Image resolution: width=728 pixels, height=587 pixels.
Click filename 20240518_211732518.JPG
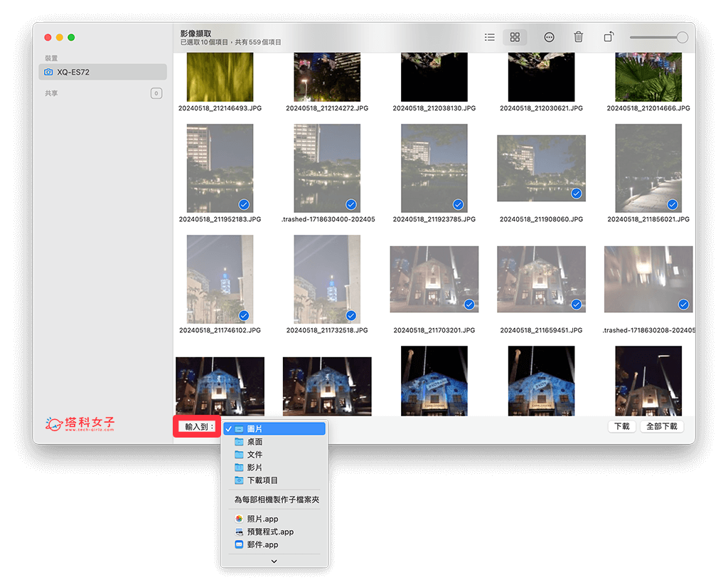coord(327,330)
